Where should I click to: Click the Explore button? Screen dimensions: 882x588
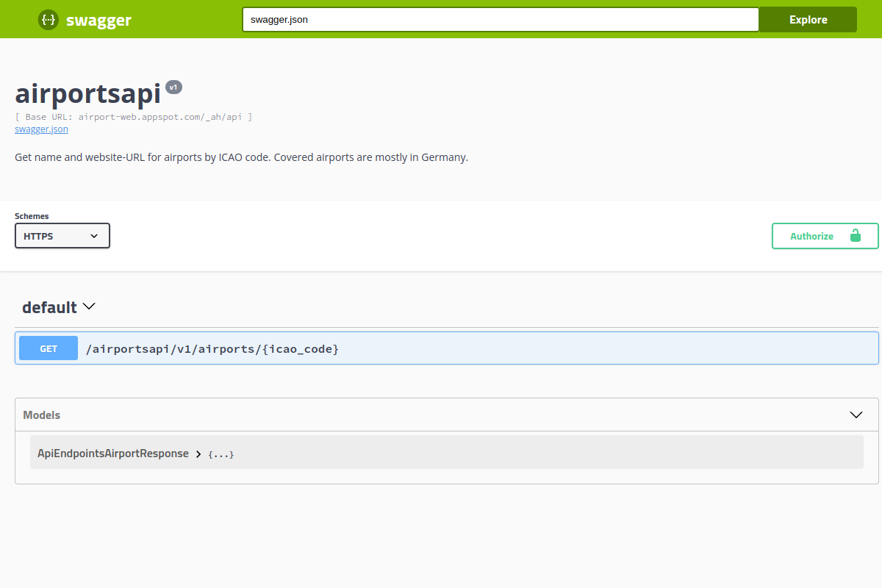pos(808,20)
